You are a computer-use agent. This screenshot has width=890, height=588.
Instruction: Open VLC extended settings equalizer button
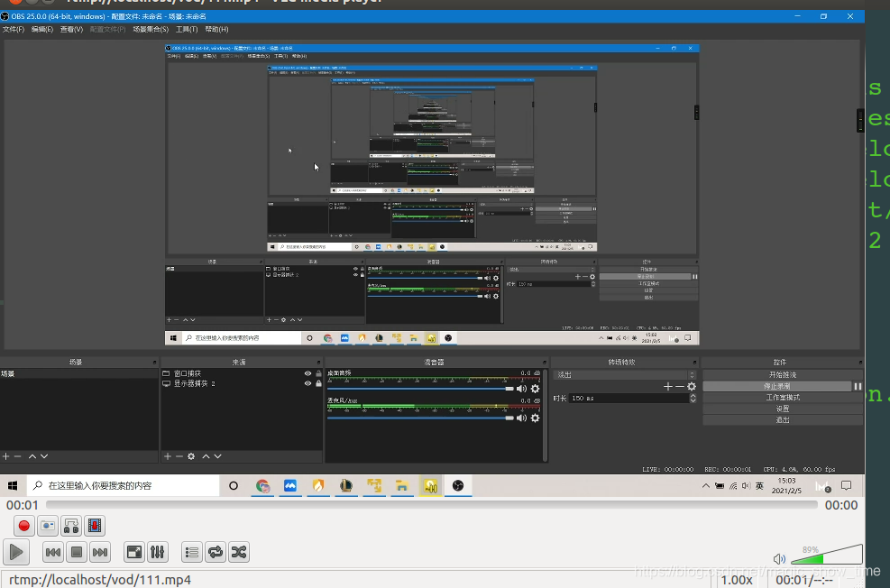[158, 552]
